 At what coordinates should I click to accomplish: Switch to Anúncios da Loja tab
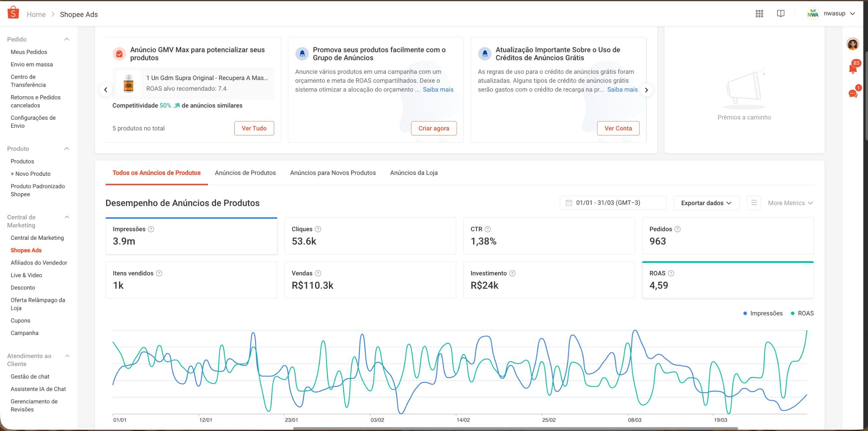[x=414, y=173]
